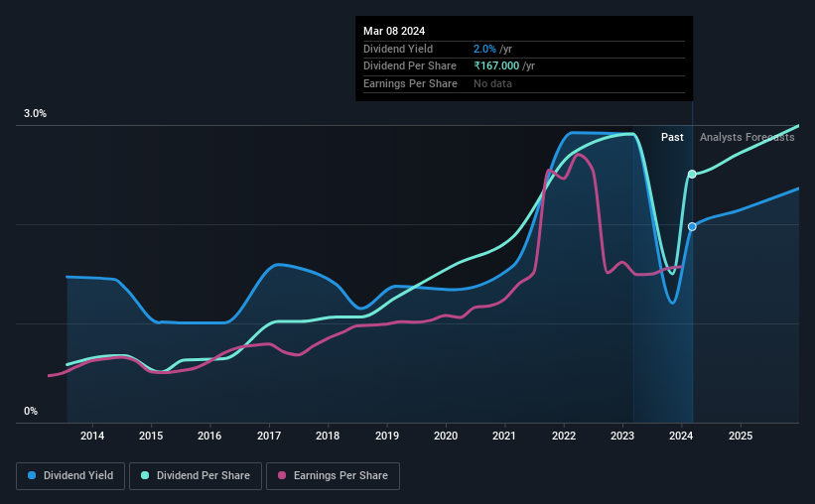Click the Dividend Per Share row label in tooltip
This screenshot has height=504, width=815.
[410, 66]
